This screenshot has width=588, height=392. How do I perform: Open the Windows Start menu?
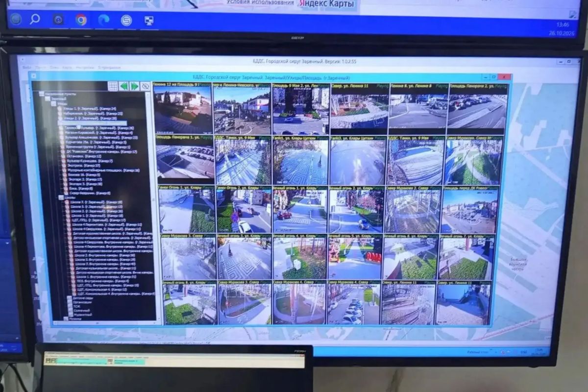click(x=16, y=19)
